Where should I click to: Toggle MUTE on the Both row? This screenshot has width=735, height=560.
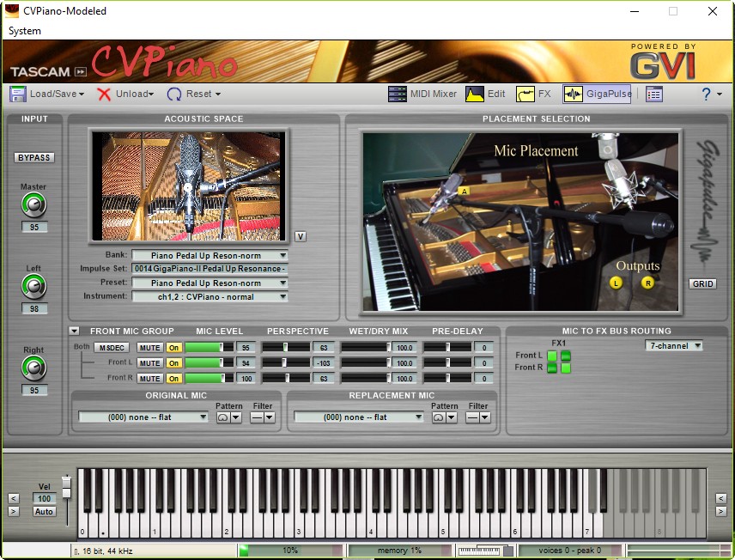(x=149, y=348)
